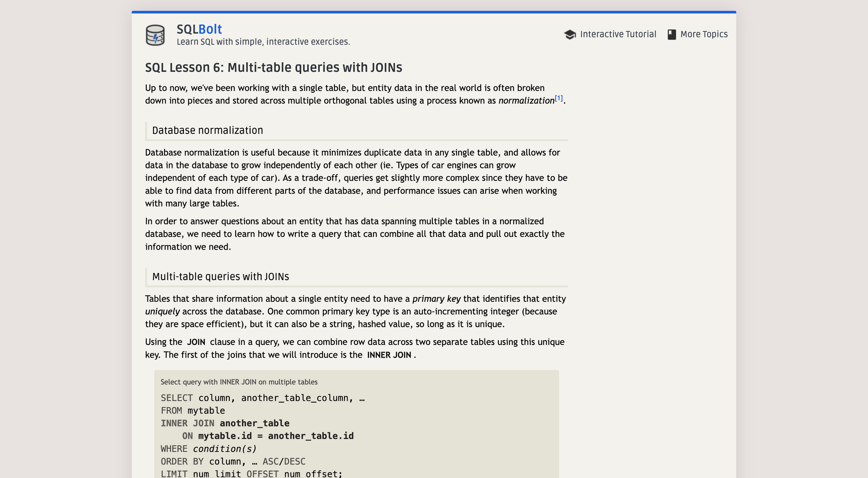The width and height of the screenshot is (868, 478).
Task: Click the italic word 'uniquely'
Action: pos(162,312)
